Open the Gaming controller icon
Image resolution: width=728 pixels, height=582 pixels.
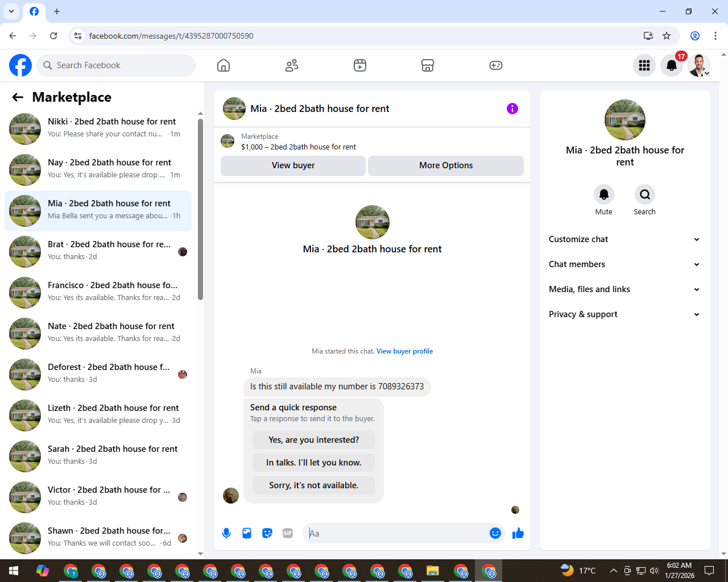[496, 65]
